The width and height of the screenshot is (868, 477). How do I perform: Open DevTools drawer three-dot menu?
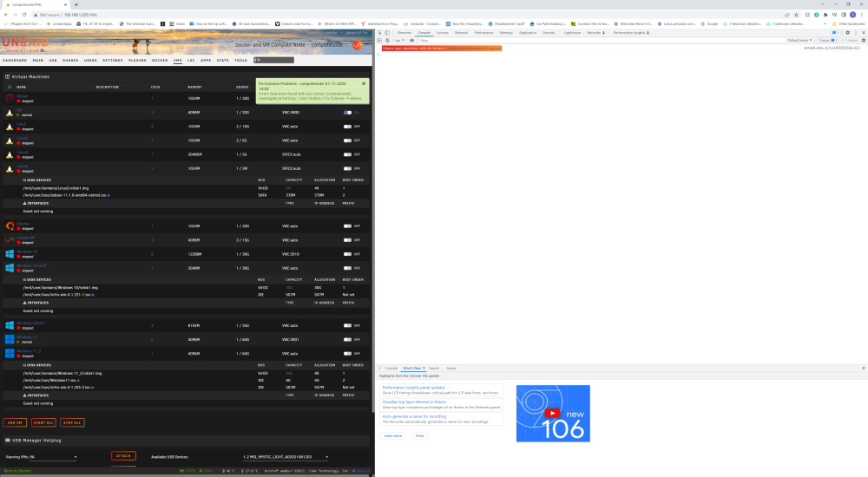coord(380,368)
